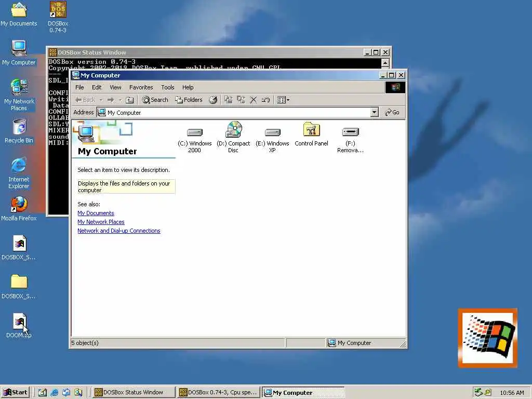Switch to DOSBox Status Window taskbar button
532x399 pixels.
click(134, 393)
